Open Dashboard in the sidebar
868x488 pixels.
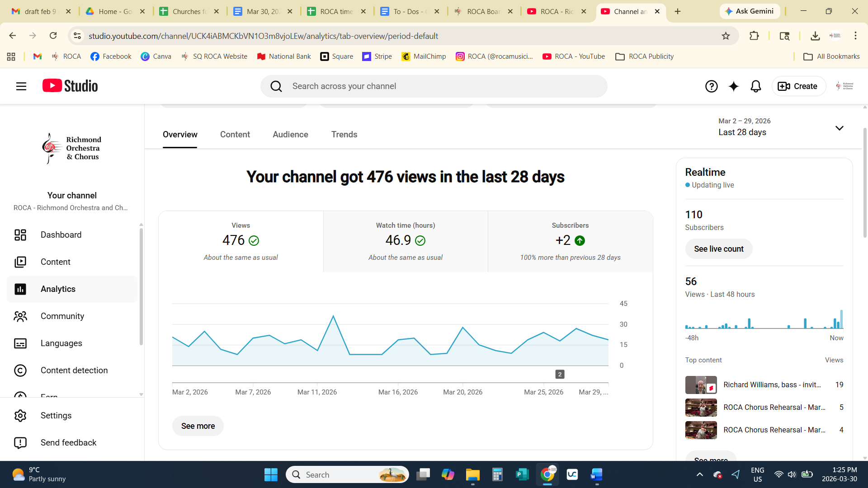click(x=61, y=235)
